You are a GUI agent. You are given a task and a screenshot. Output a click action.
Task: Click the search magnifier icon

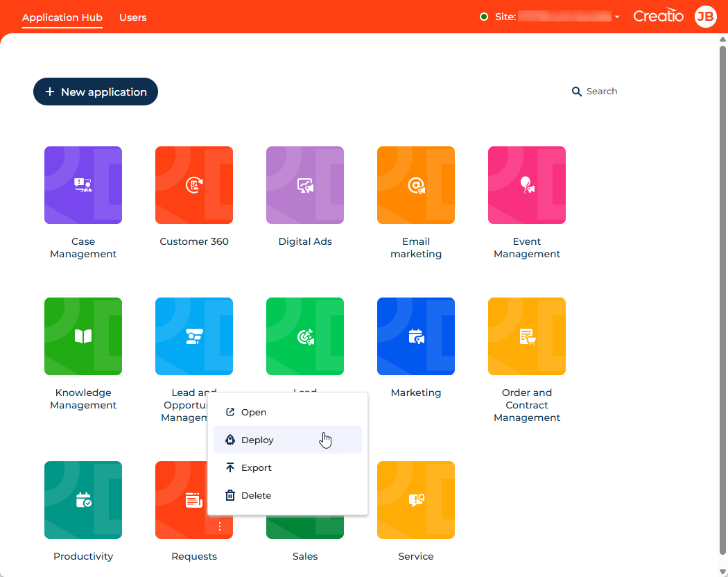[x=576, y=92]
